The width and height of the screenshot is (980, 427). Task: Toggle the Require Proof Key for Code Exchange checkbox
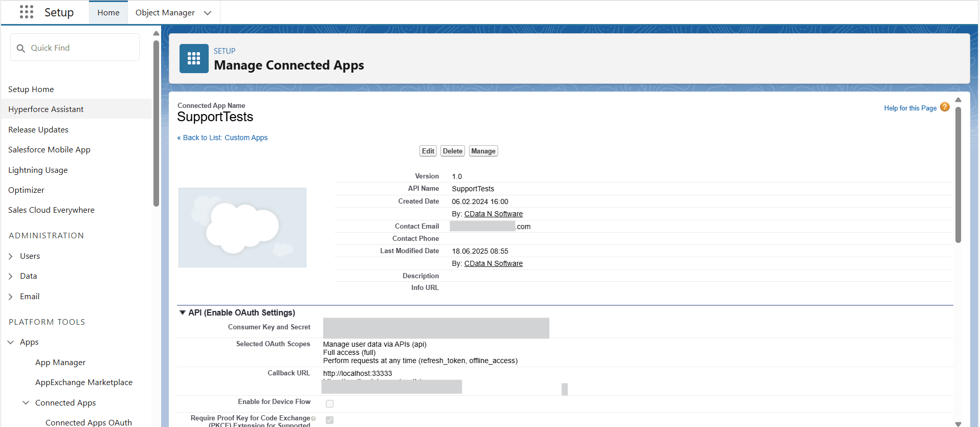click(330, 420)
